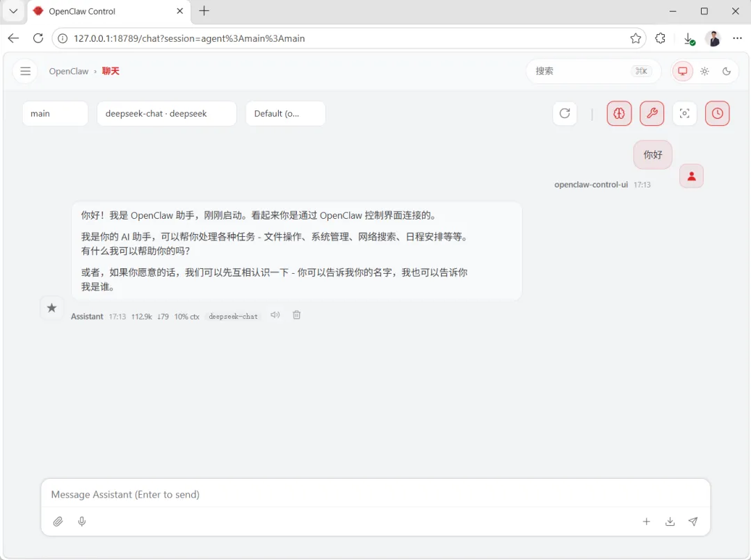
Task: Select the OpenClaw Control tab
Action: coord(109,12)
